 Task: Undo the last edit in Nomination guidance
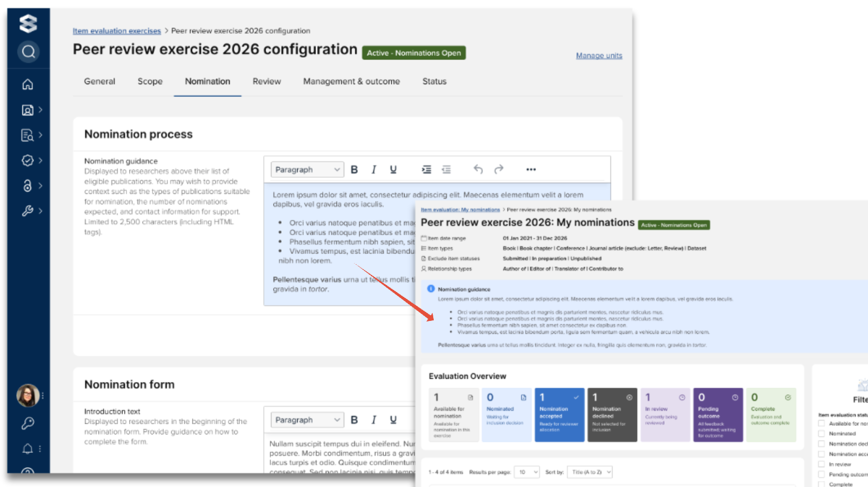click(478, 169)
